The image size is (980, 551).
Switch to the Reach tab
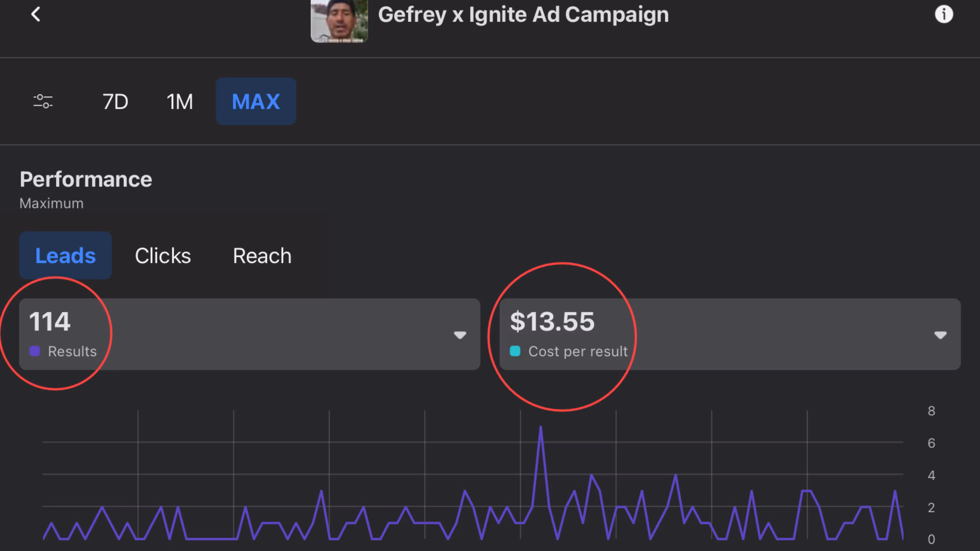[x=262, y=256]
